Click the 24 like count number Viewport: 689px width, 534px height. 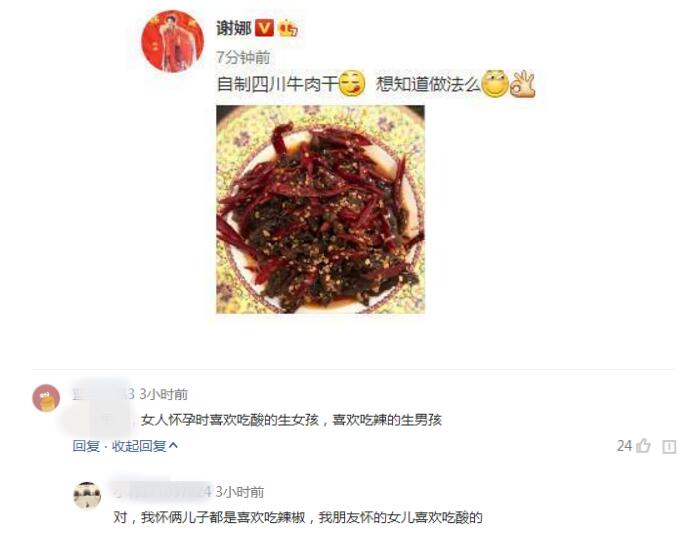point(624,446)
